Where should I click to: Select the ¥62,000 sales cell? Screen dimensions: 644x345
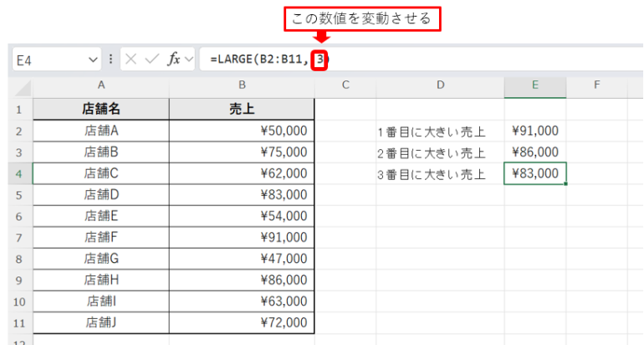click(x=242, y=173)
